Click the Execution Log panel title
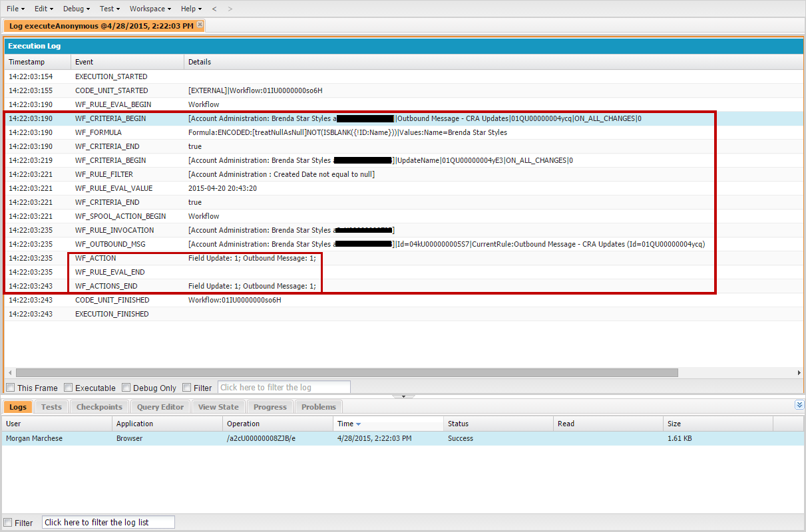This screenshot has width=806, height=532. [x=34, y=46]
